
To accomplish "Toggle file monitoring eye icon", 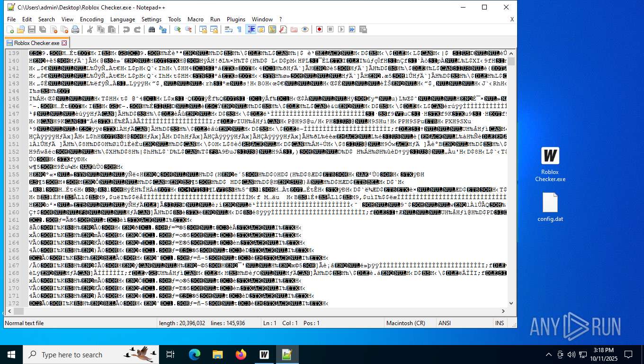I will point(305,29).
